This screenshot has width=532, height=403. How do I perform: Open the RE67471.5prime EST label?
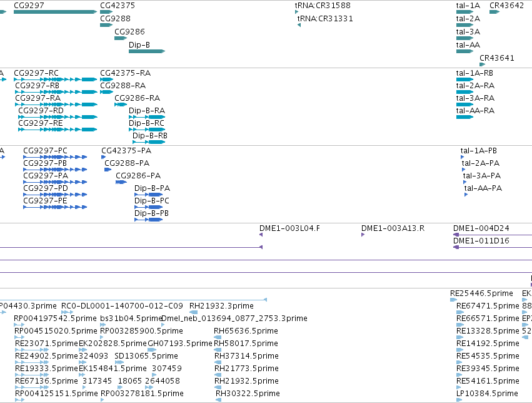click(x=488, y=306)
